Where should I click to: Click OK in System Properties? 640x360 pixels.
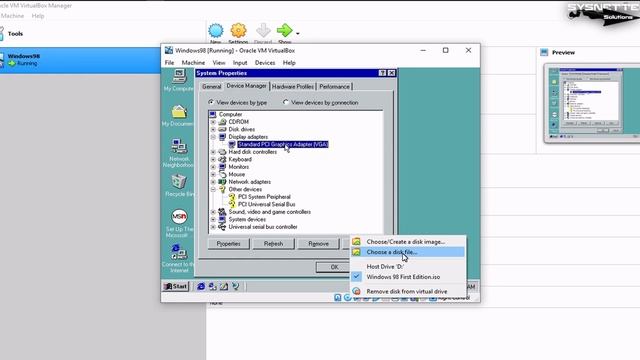[x=334, y=267]
